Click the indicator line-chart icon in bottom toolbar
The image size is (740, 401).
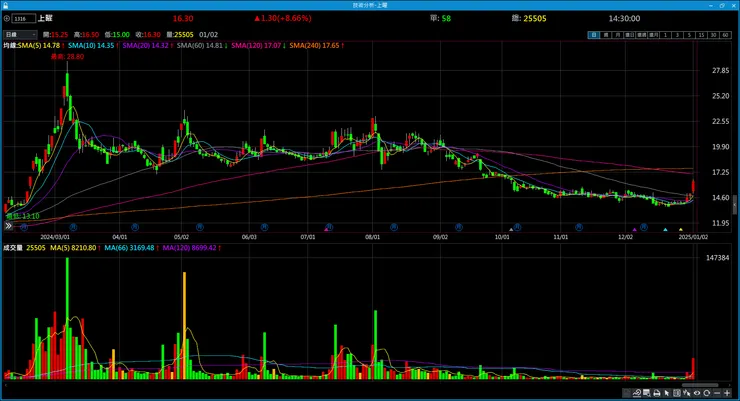pyautogui.click(x=637, y=393)
